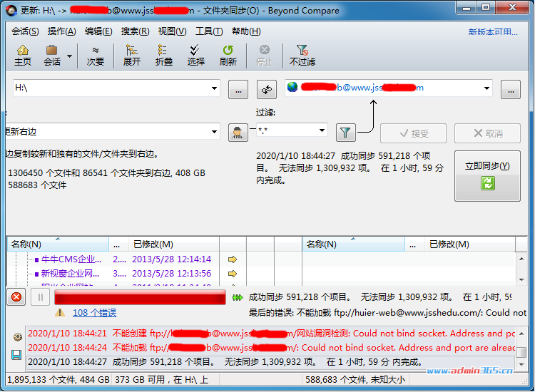
Task: Click date 2013/5/28 12:13:56
Action: [172, 274]
